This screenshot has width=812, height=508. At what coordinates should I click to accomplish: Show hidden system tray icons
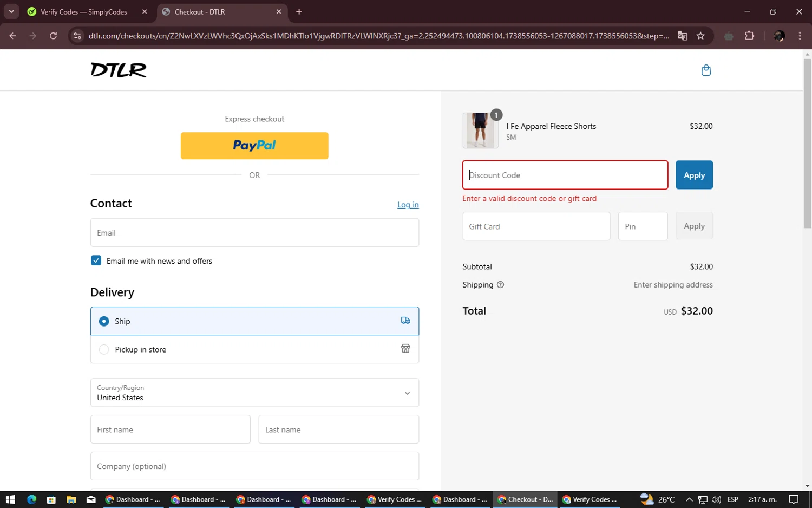point(689,499)
